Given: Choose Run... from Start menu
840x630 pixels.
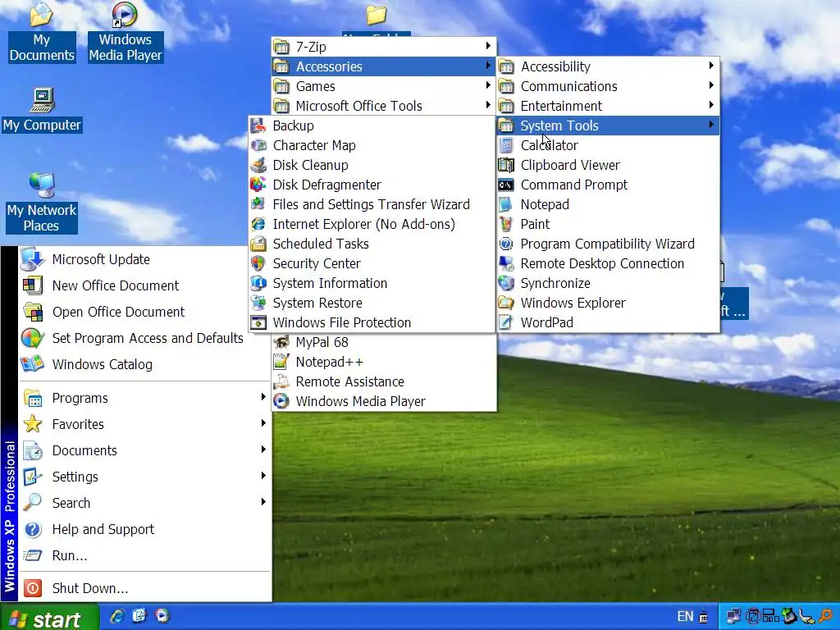Looking at the screenshot, I should tap(145, 555).
